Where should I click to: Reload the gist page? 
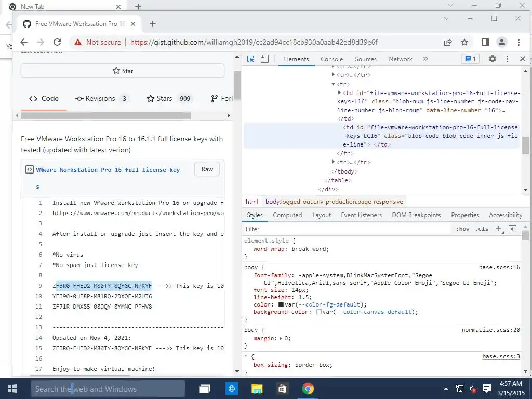[x=57, y=42]
